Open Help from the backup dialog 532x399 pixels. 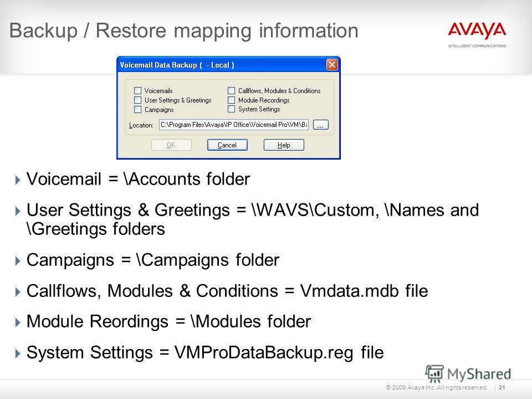(284, 145)
